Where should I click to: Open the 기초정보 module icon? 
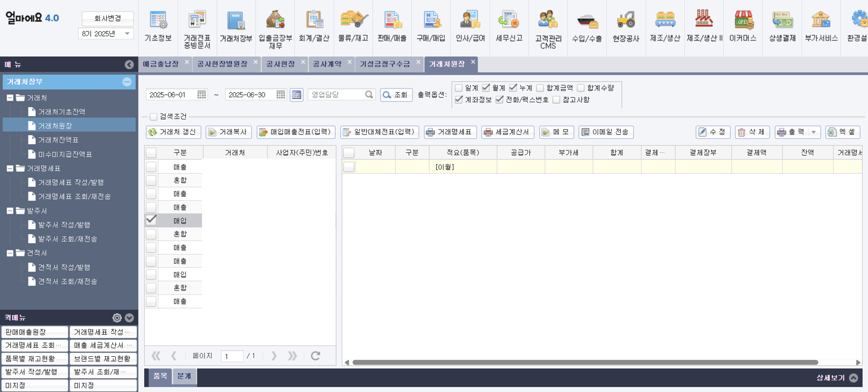coord(158,26)
